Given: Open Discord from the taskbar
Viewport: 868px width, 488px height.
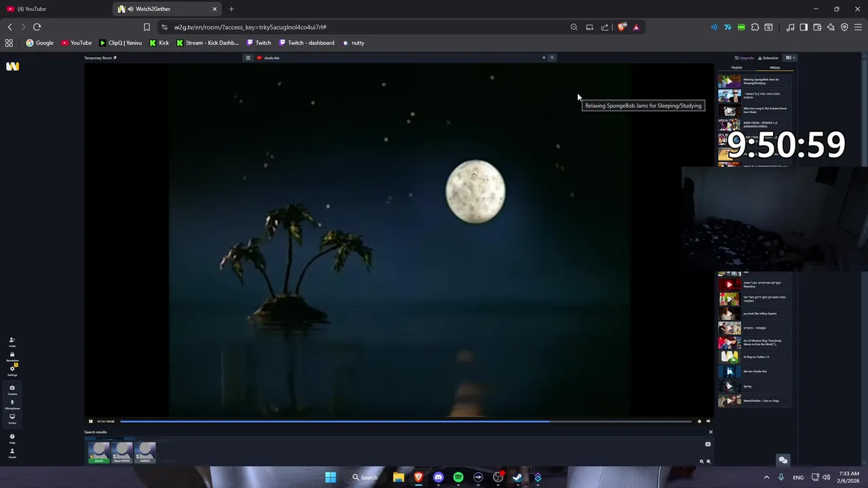Looking at the screenshot, I should click(x=438, y=477).
